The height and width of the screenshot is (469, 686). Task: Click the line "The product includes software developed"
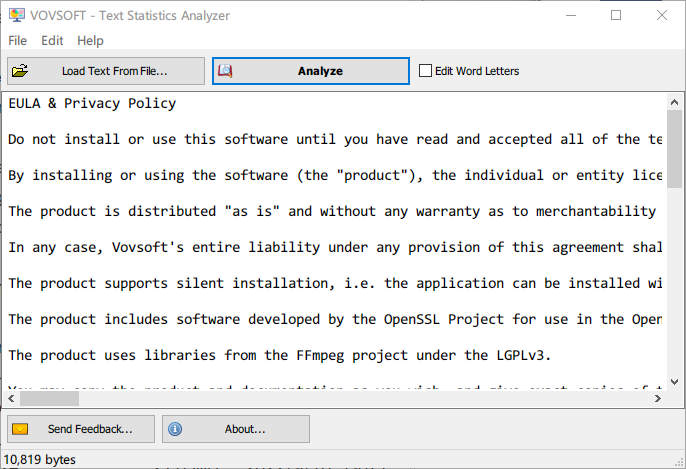[335, 319]
